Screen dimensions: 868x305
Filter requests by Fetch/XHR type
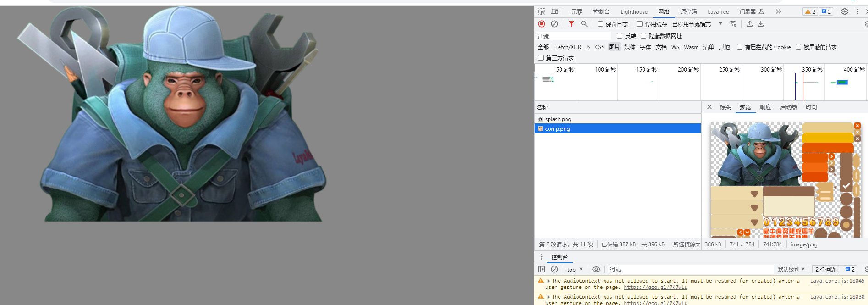[568, 47]
